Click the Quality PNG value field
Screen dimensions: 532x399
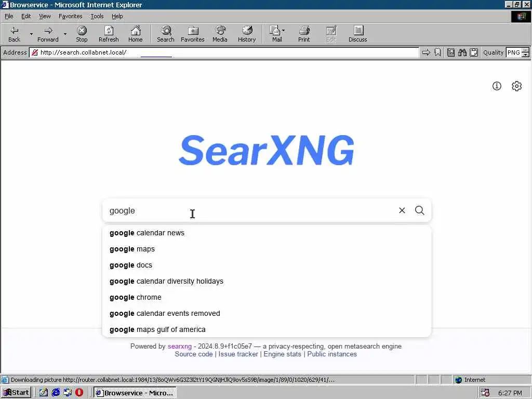tap(514, 52)
